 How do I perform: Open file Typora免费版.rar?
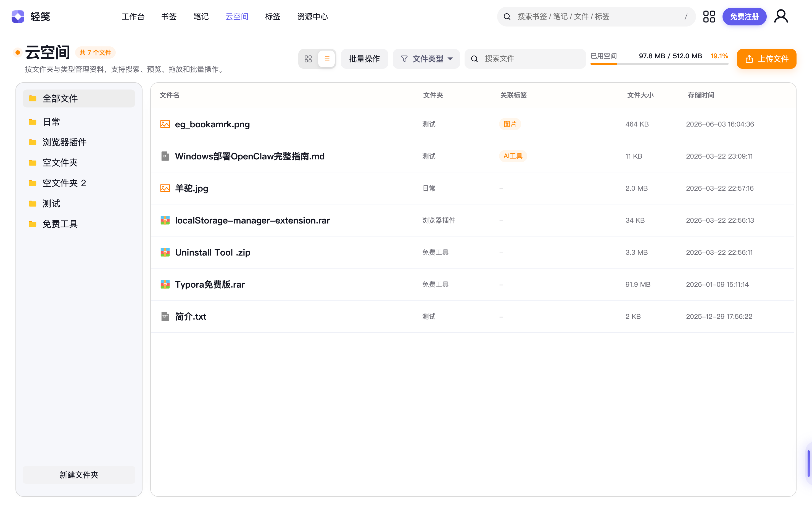pyautogui.click(x=210, y=284)
